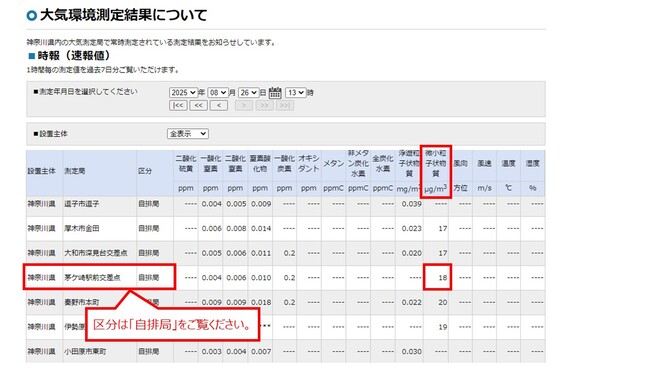Select station 逗子市逗子
The width and height of the screenshot is (660, 371).
coord(82,204)
